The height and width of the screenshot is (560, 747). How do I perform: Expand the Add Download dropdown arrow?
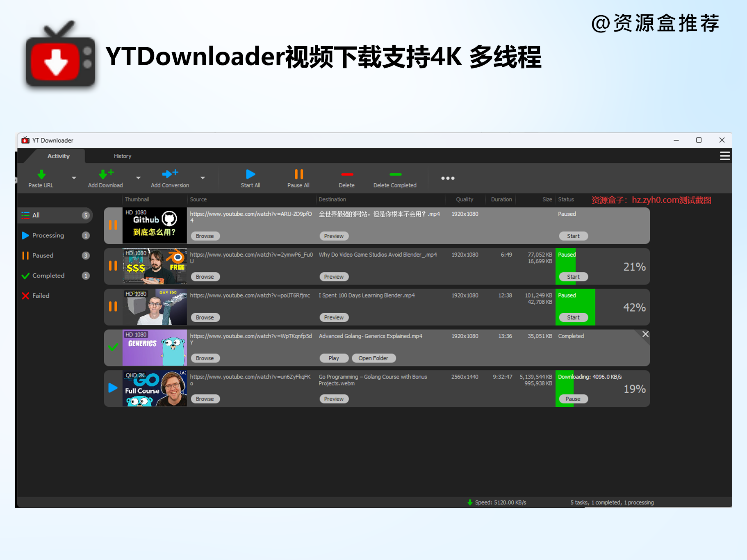(138, 178)
